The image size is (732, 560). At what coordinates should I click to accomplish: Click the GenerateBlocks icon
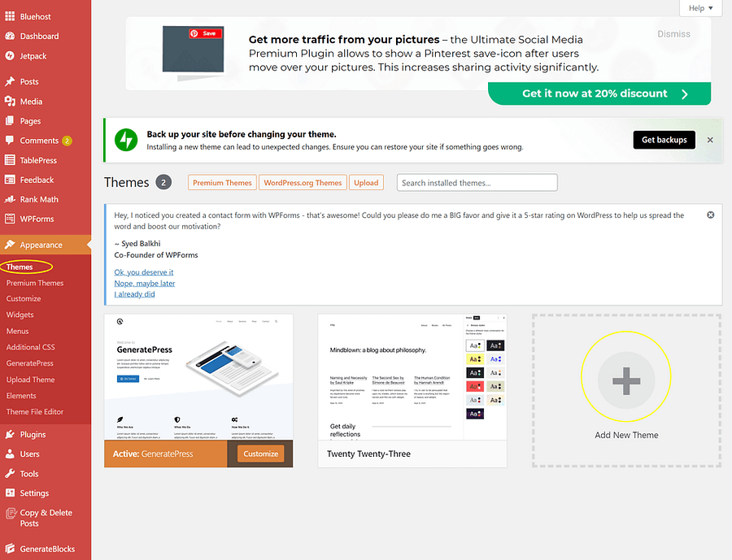10,549
